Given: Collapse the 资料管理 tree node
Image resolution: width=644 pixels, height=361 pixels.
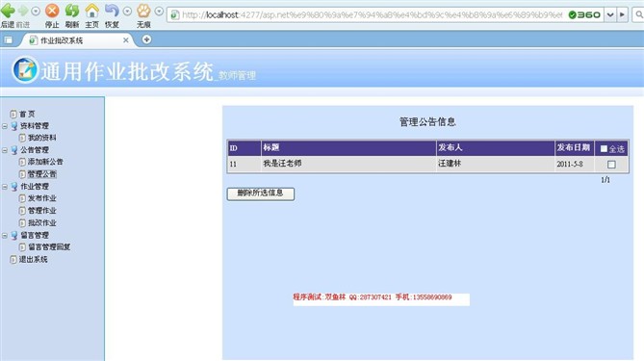Looking at the screenshot, I should (x=5, y=126).
